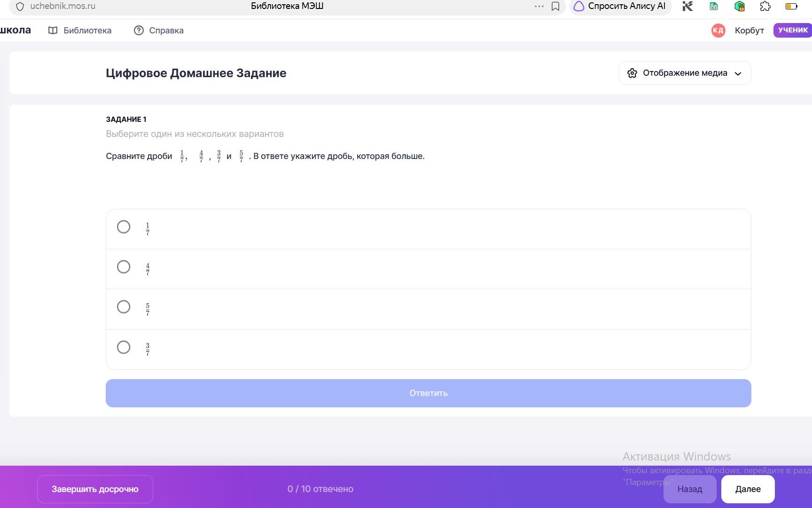Click the gear icon in Отображение медиа
The image size is (812, 508).
[x=632, y=73]
